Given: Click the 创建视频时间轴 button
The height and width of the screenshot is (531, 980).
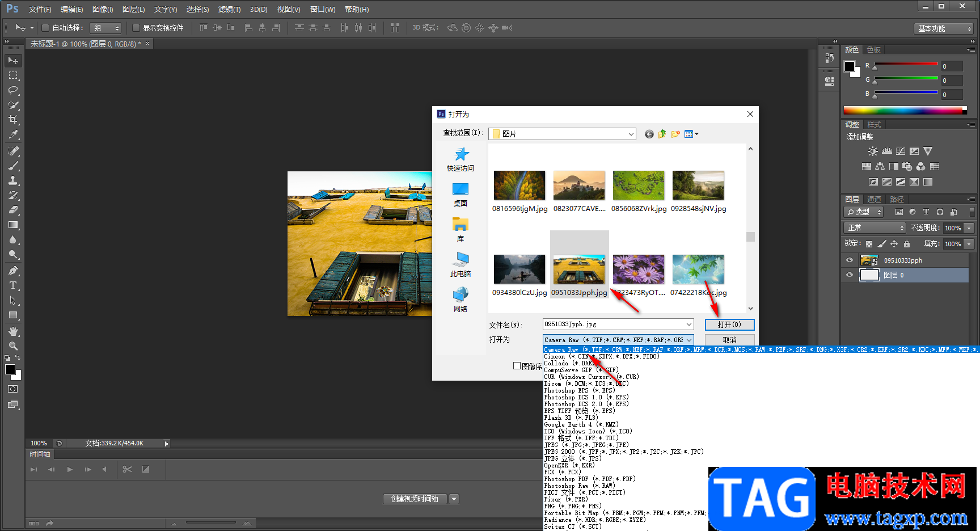Looking at the screenshot, I should pyautogui.click(x=415, y=499).
